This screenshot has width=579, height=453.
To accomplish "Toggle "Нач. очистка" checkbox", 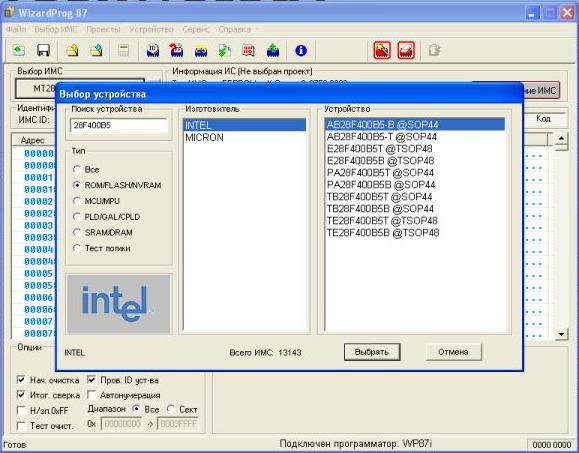I will [x=21, y=380].
